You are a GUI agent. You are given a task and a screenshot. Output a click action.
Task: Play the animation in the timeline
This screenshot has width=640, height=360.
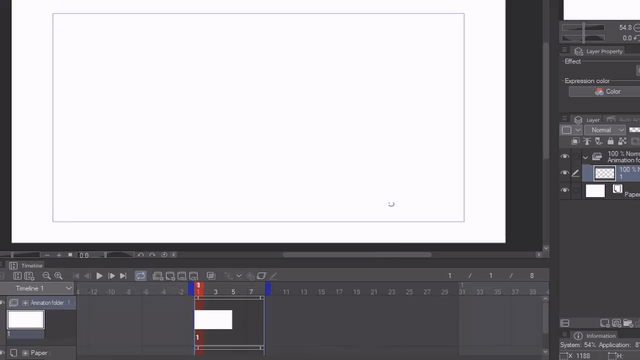[x=99, y=276]
